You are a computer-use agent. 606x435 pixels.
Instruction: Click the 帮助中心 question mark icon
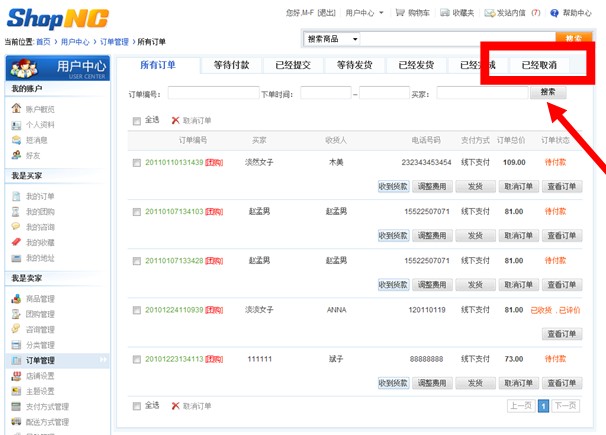pyautogui.click(x=554, y=13)
